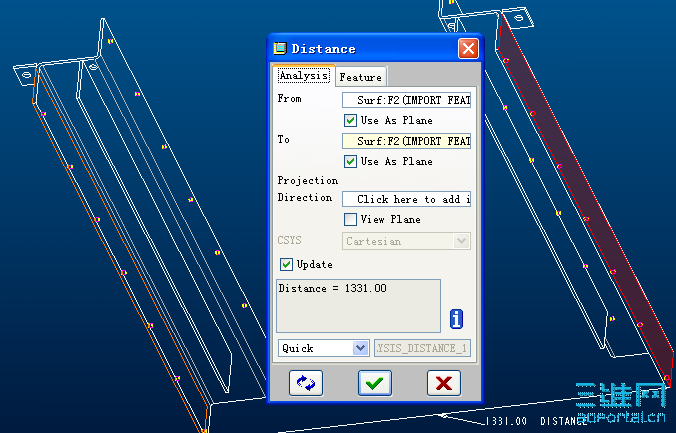Cancel the analysis with red X button
Screen dimensions: 676x433
[x=444, y=383]
